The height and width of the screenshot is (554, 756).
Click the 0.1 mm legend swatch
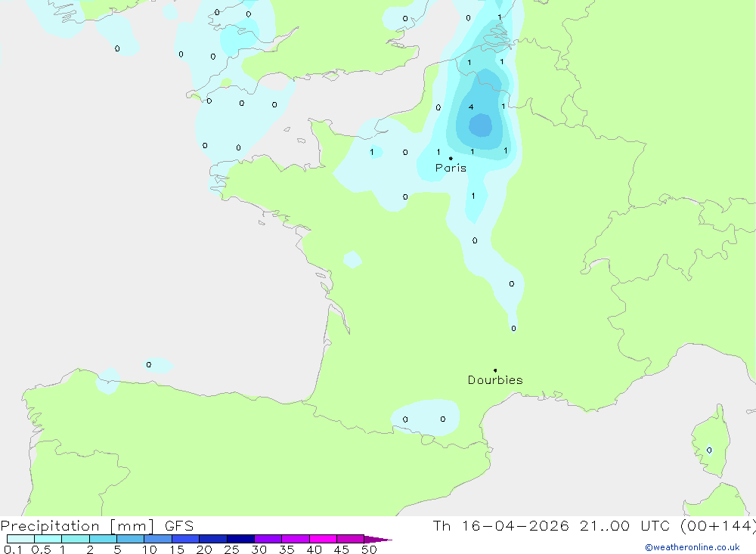[20, 539]
